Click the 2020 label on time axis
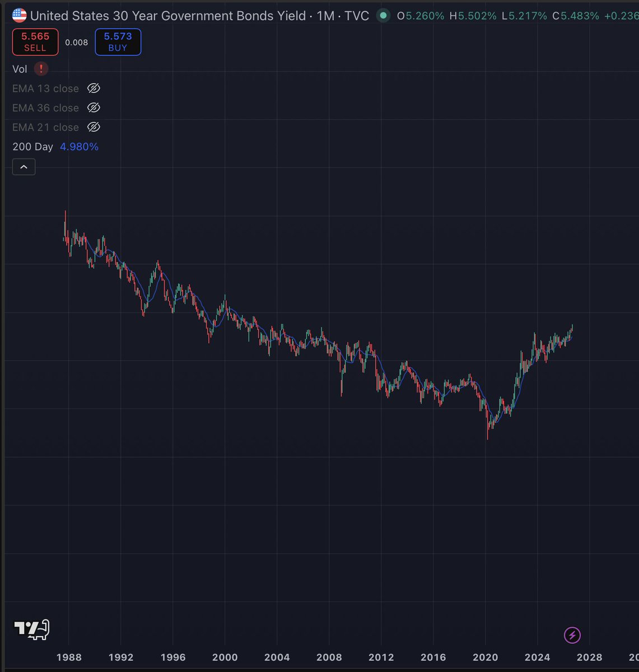The height and width of the screenshot is (672, 639). click(485, 657)
